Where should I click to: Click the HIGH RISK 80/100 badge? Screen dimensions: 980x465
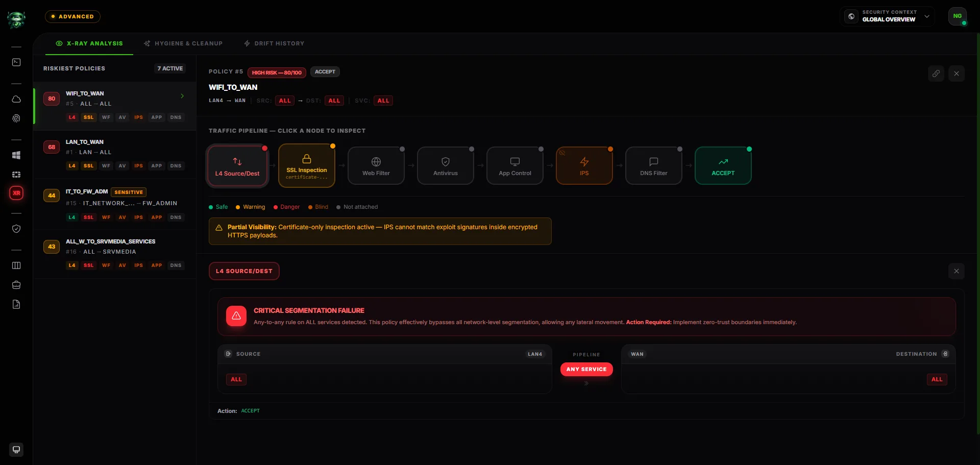277,72
